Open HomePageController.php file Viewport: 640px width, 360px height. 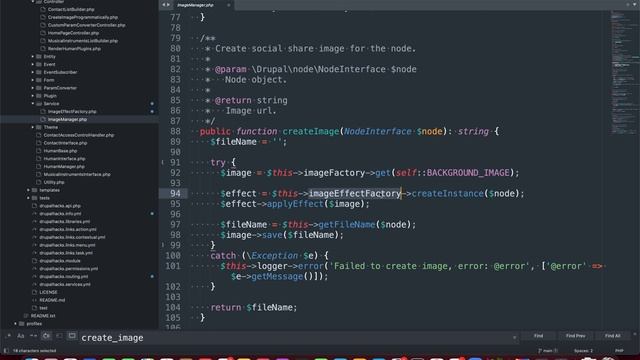pyautogui.click(x=73, y=33)
